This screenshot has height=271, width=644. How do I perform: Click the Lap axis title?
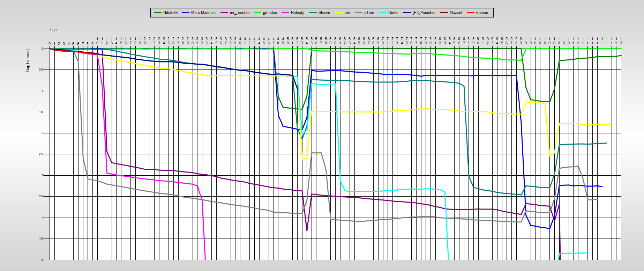(53, 30)
